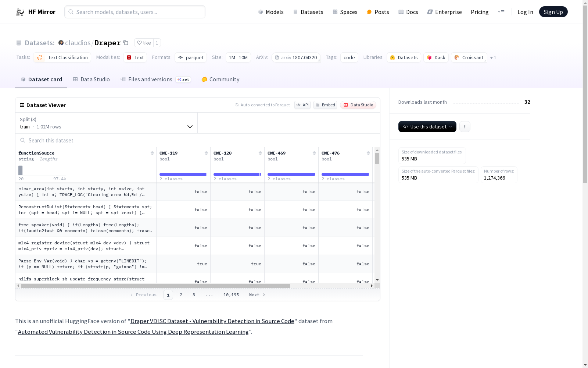The height and width of the screenshot is (368, 588).
Task: Open the dataset viewer API button
Action: tap(302, 105)
